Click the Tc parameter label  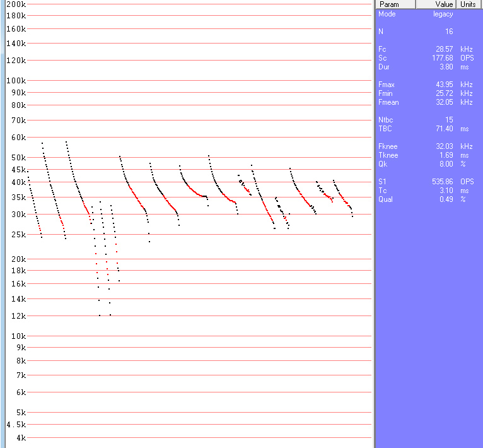(382, 190)
